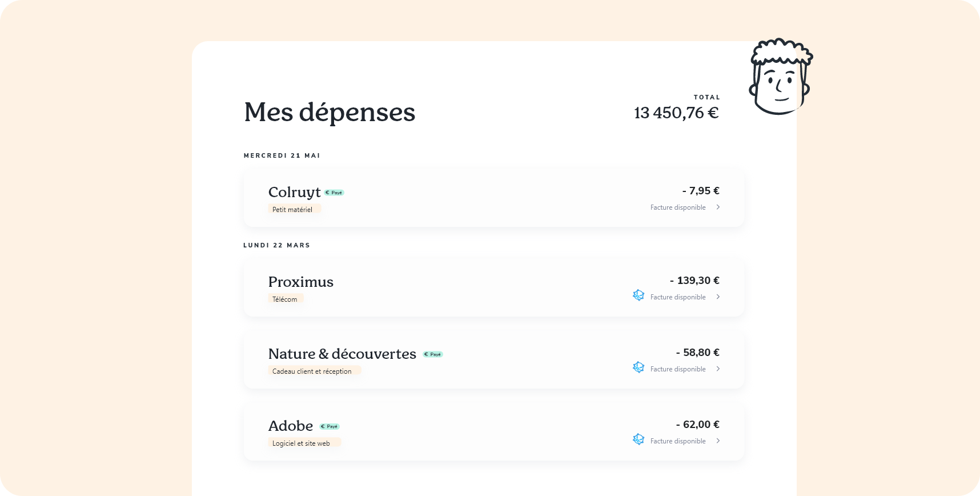Click the Payé badge beside Nature & découvertes
The width and height of the screenshot is (980, 496).
[x=433, y=354]
